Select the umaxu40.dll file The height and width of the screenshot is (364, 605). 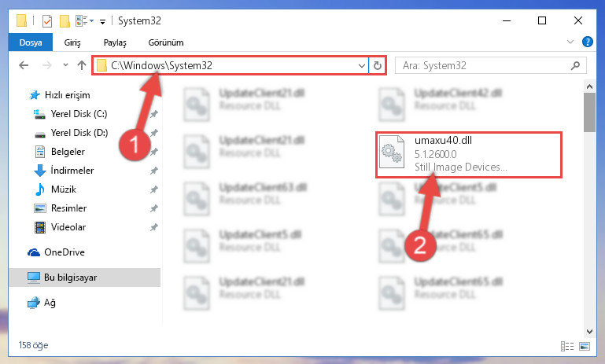(469, 155)
